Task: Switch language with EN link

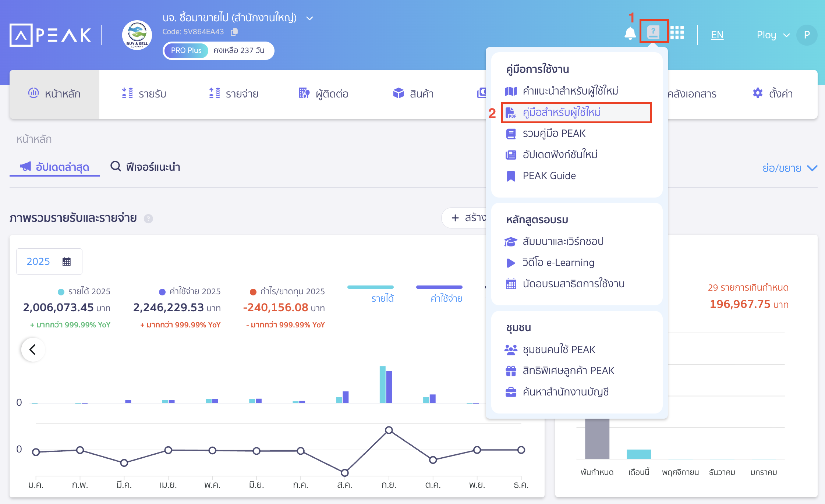Action: [717, 35]
